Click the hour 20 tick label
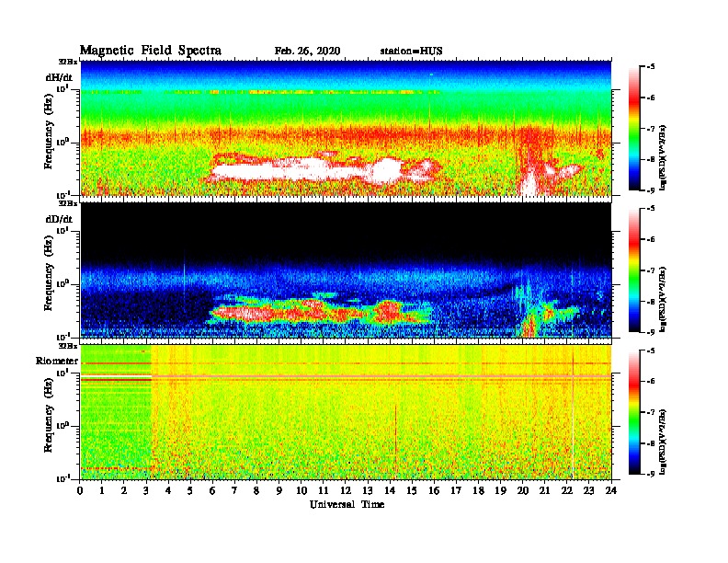The height and width of the screenshot is (563, 728). (522, 490)
